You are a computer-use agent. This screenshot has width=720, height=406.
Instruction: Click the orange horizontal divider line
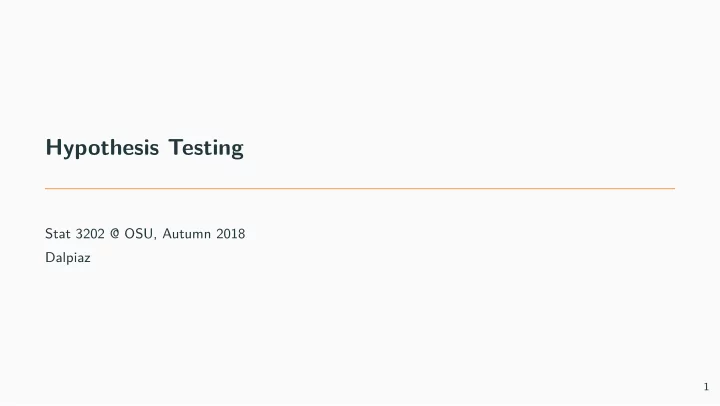coord(360,188)
